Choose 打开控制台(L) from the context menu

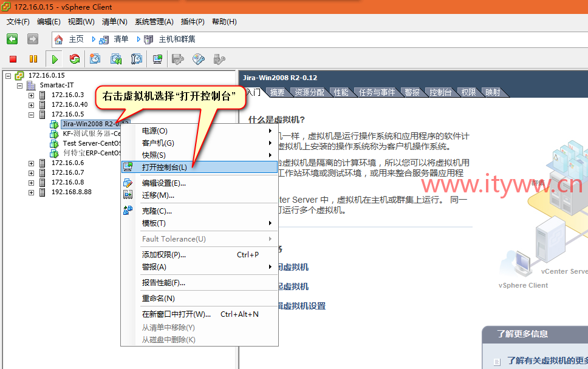pyautogui.click(x=199, y=167)
